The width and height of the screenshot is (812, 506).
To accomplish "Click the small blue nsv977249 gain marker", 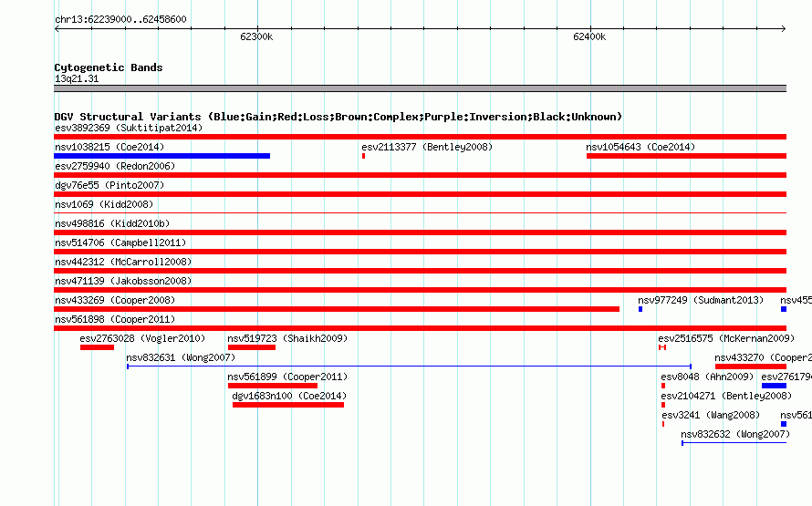I will click(x=640, y=309).
